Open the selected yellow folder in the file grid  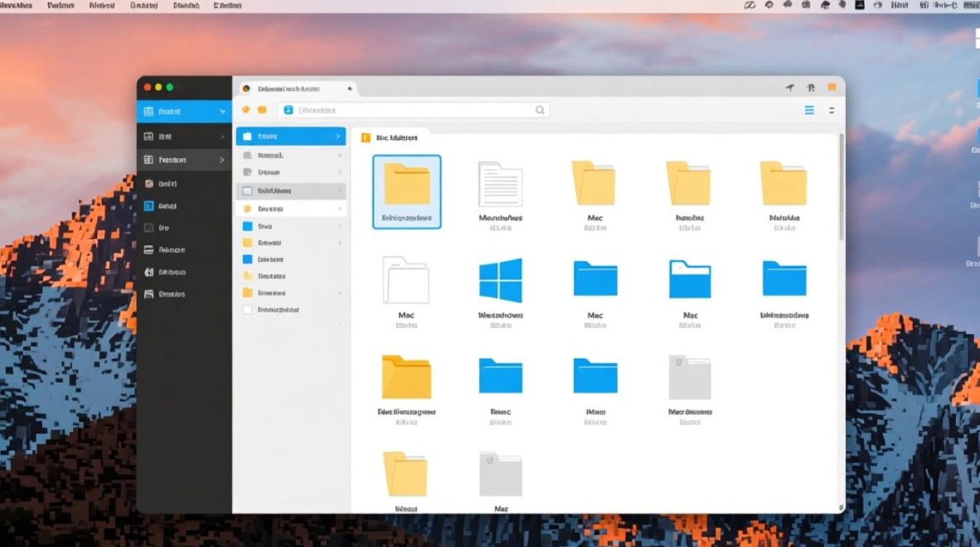pos(406,183)
